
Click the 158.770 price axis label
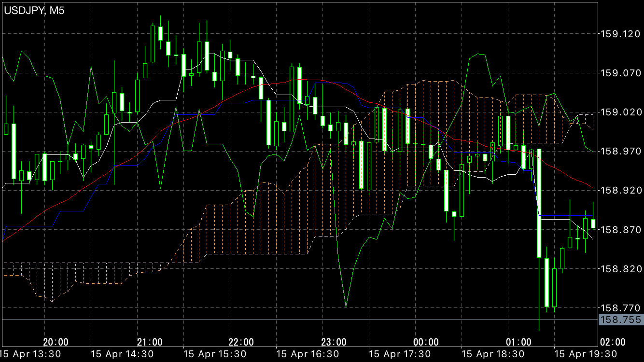(620, 307)
